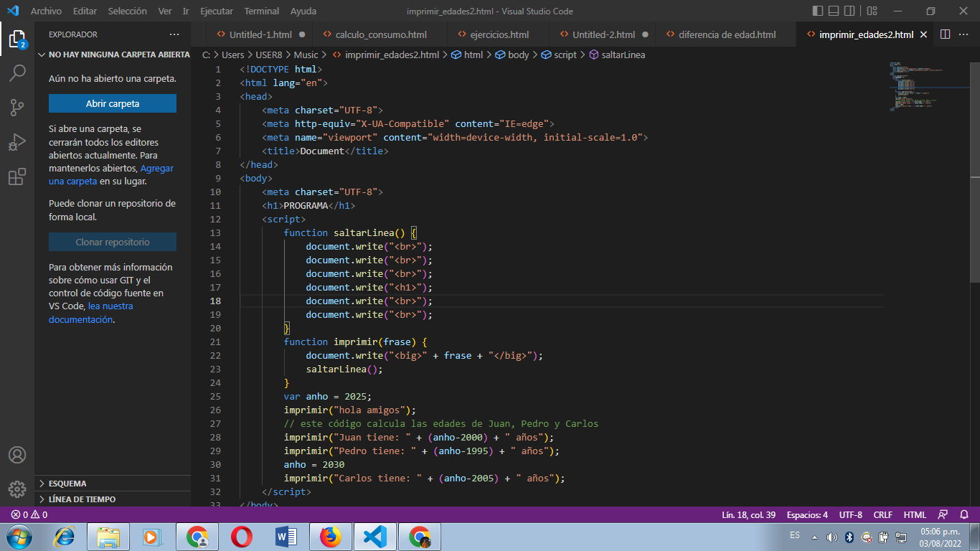Screen dimensions: 980x551
Task: Expand the ESQUEMA section
Action: 113,484
